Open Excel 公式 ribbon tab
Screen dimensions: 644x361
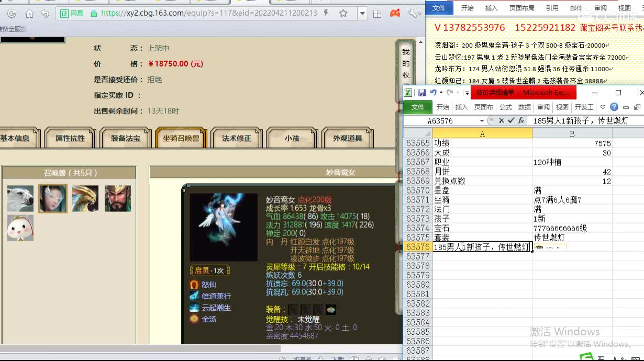click(x=506, y=107)
